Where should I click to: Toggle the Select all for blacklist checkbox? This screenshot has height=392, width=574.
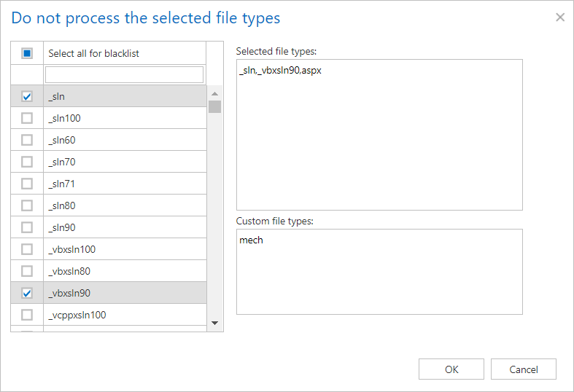click(27, 53)
